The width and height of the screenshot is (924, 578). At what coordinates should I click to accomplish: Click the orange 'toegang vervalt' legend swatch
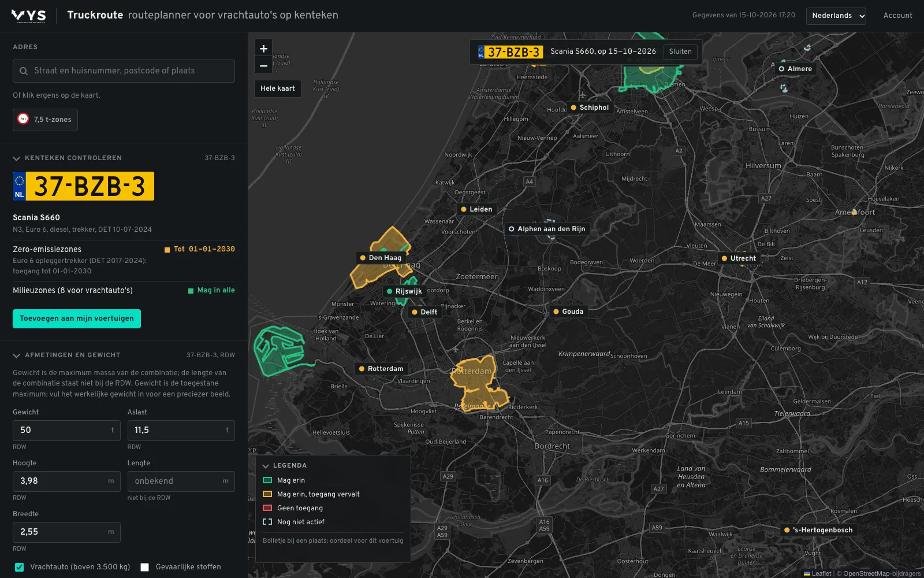267,494
